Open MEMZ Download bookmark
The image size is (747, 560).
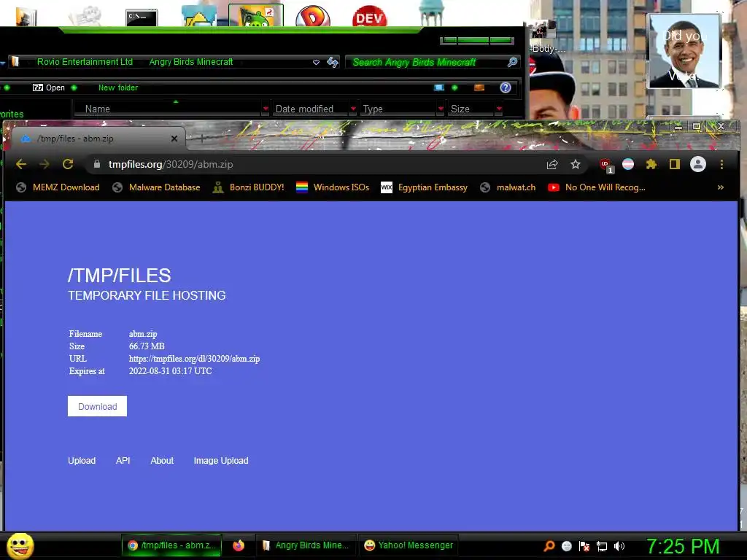(x=58, y=187)
